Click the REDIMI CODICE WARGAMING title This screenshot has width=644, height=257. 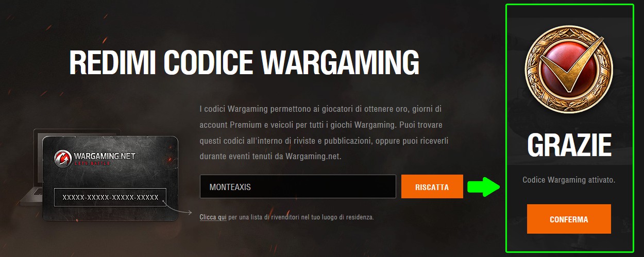point(244,62)
